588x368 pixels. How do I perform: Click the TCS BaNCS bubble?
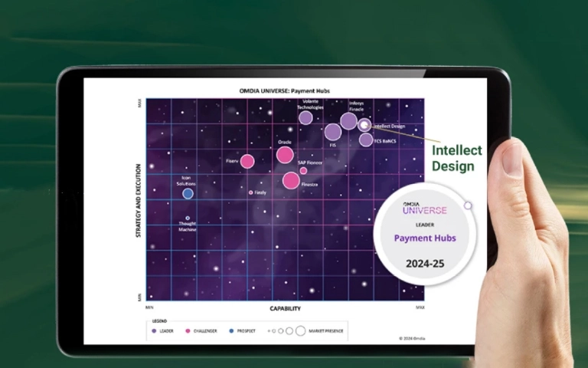pyautogui.click(x=366, y=140)
